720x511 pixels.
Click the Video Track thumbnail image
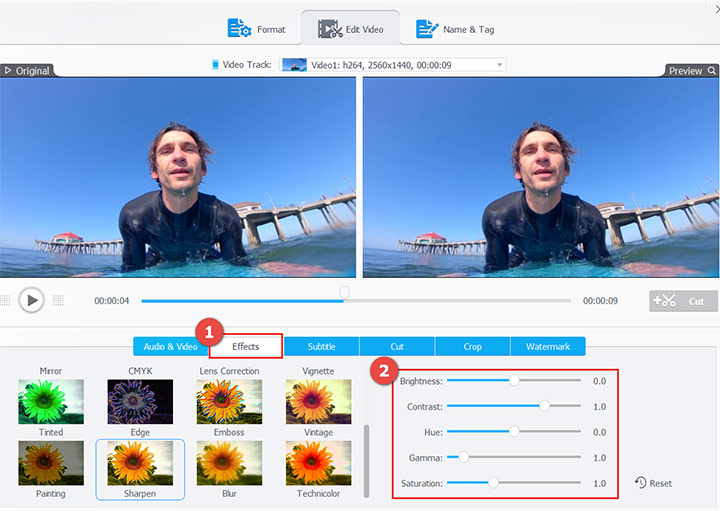294,65
